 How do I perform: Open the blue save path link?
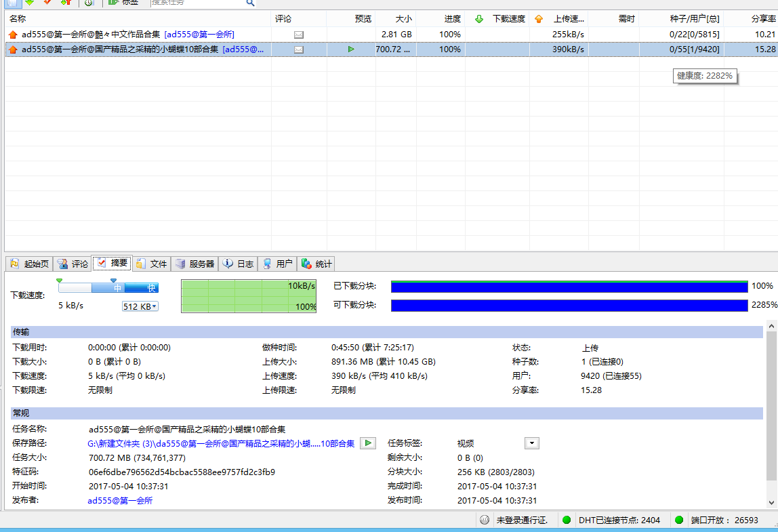222,444
